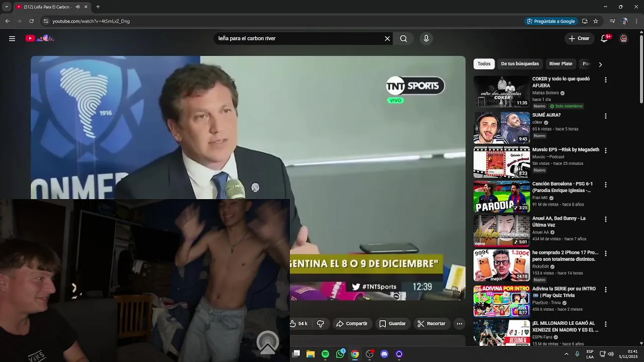
Task: Click the install or cast icon beside bookmark star
Action: [585, 21]
